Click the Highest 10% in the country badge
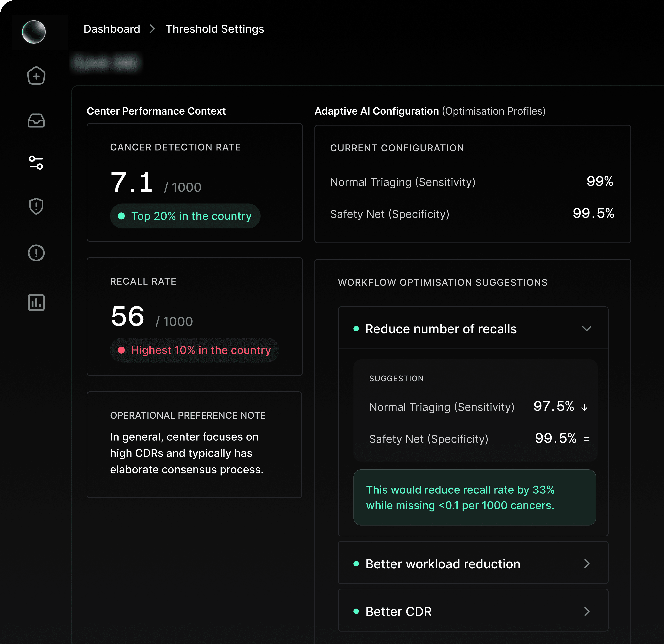 click(x=194, y=350)
